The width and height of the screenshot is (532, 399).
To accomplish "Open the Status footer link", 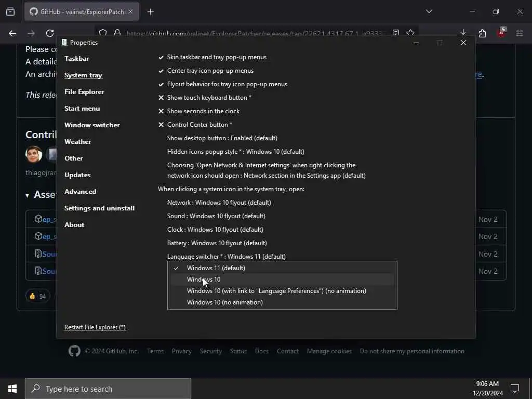I will click(238, 351).
